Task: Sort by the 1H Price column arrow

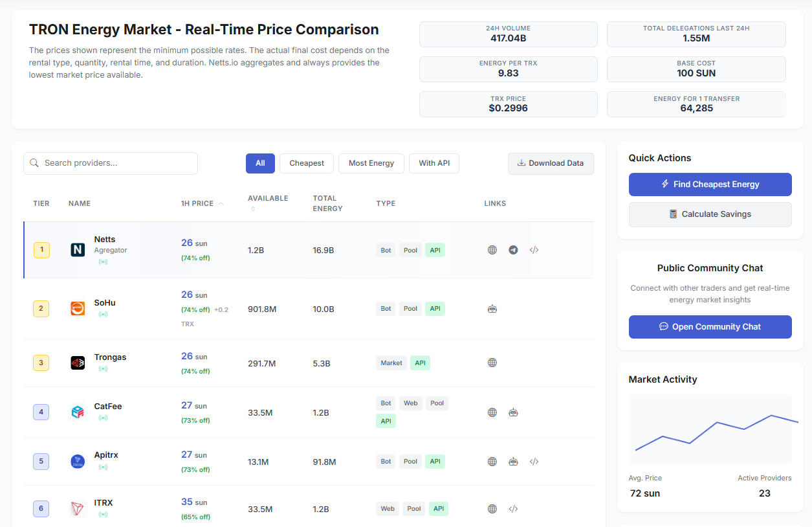Action: (221, 203)
